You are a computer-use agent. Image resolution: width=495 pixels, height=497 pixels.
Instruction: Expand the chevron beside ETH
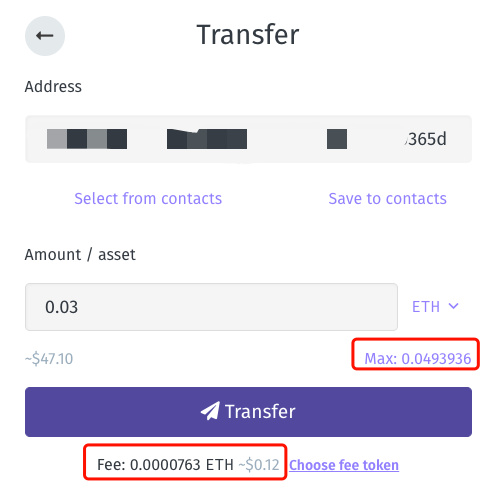453,306
